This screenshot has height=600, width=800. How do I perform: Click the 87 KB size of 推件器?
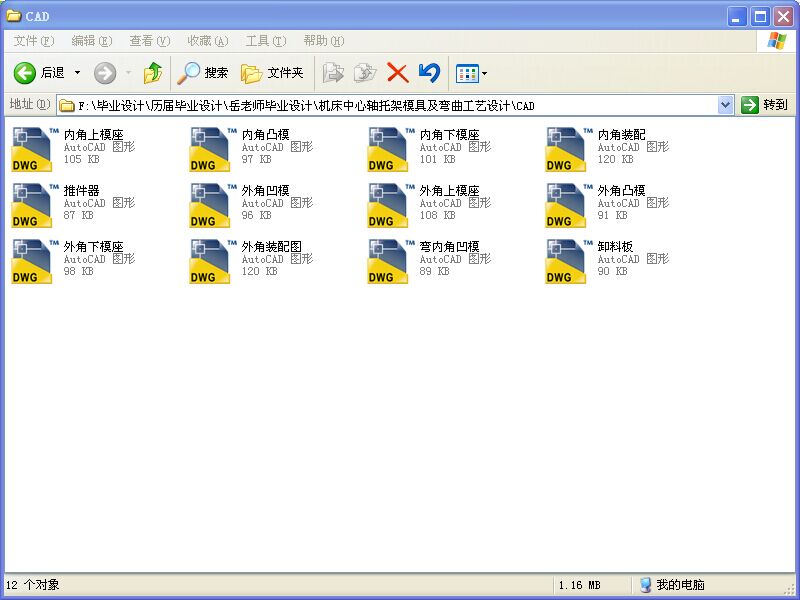click(x=79, y=215)
